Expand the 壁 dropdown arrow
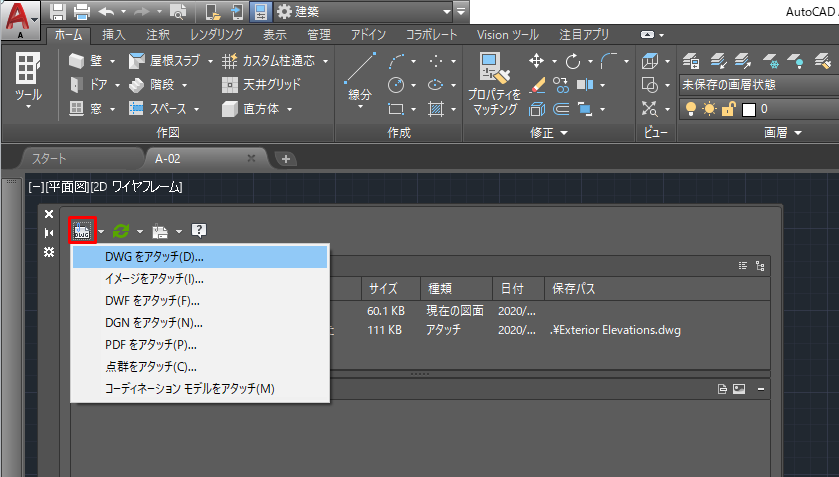Screen dimensions: 839x477 pos(112,62)
